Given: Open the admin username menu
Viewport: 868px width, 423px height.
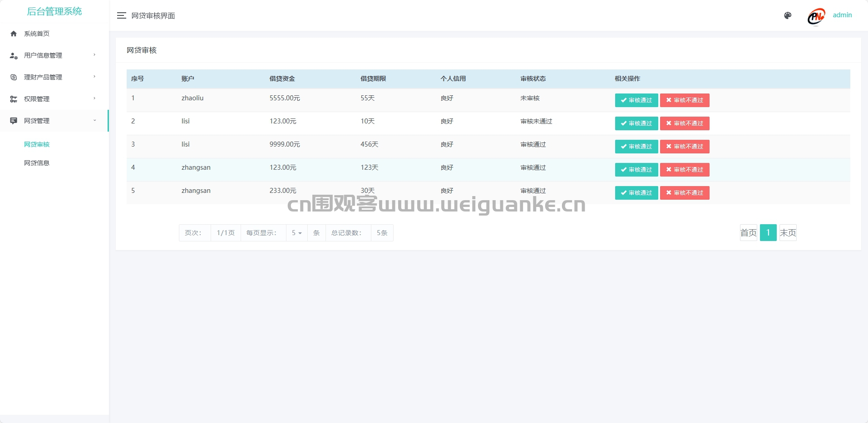Looking at the screenshot, I should (x=842, y=15).
